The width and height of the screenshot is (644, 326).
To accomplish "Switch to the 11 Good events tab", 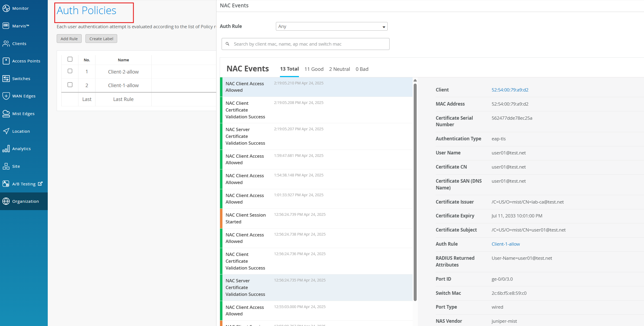I will (314, 69).
